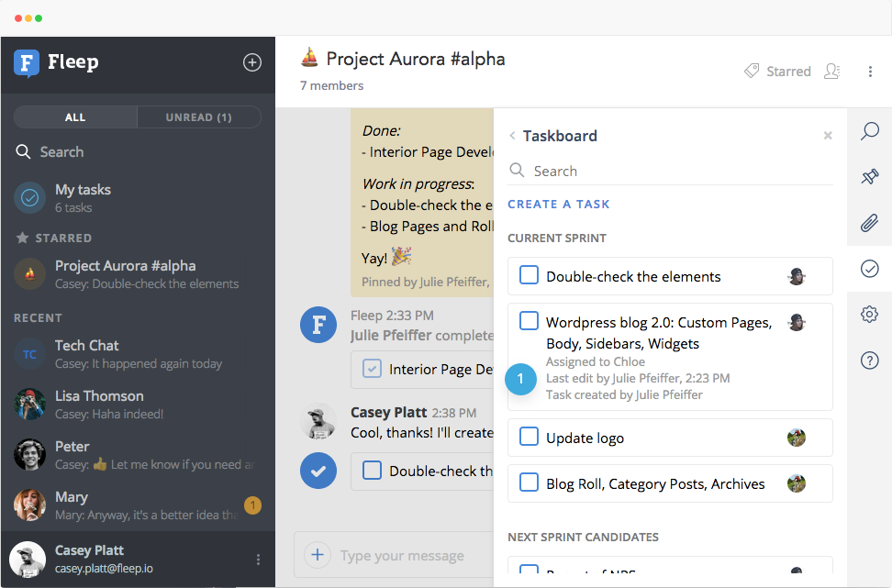Click Peter's avatar photo
The height and width of the screenshot is (588, 892).
[29, 455]
